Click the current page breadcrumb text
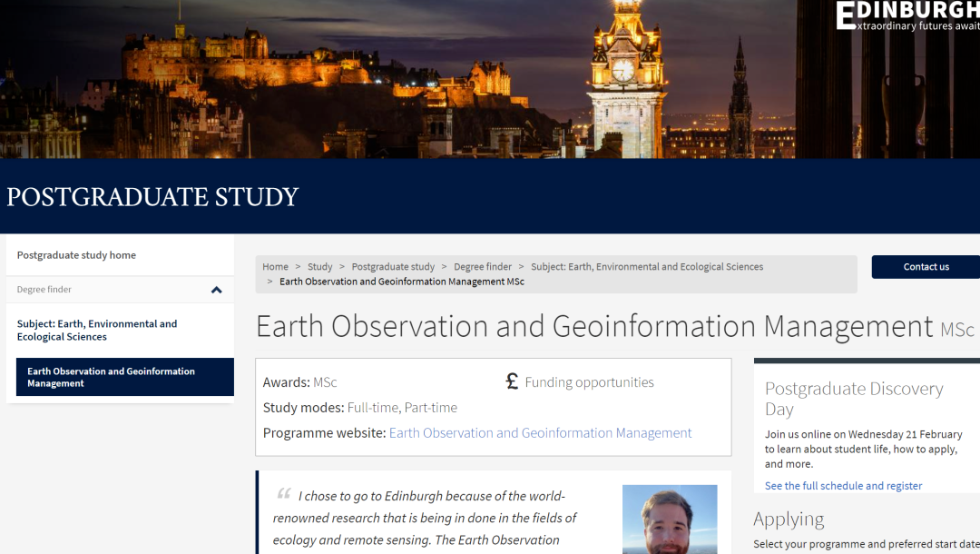The height and width of the screenshot is (554, 980). click(x=402, y=282)
